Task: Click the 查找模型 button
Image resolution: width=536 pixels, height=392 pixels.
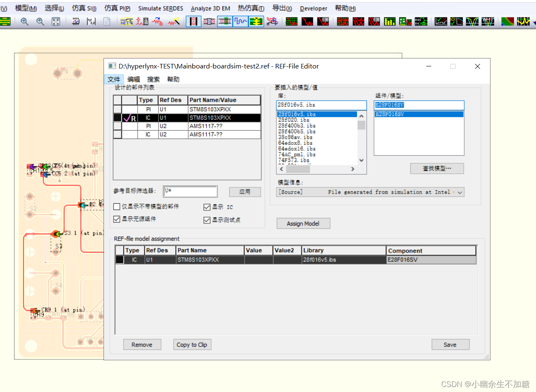Action: tap(437, 169)
